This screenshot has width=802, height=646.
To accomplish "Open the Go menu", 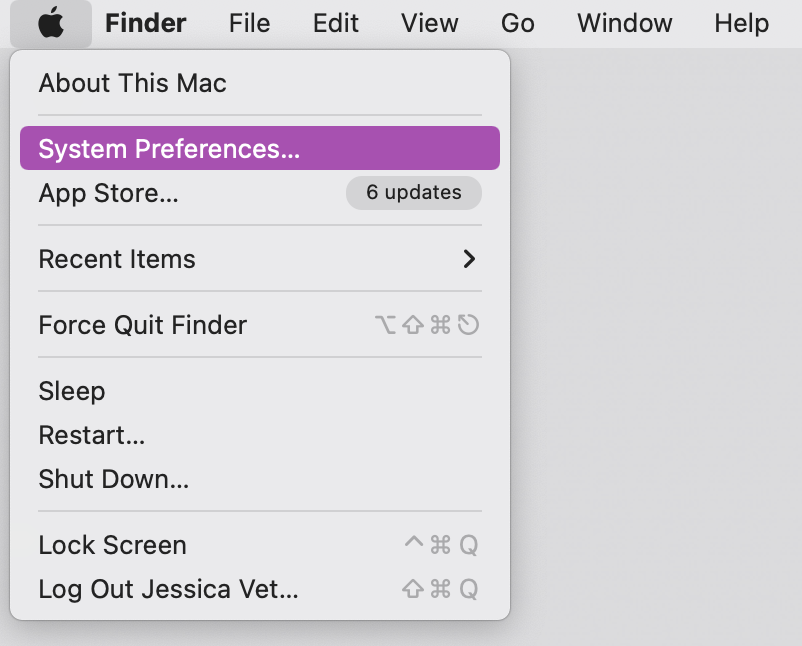I will (518, 24).
